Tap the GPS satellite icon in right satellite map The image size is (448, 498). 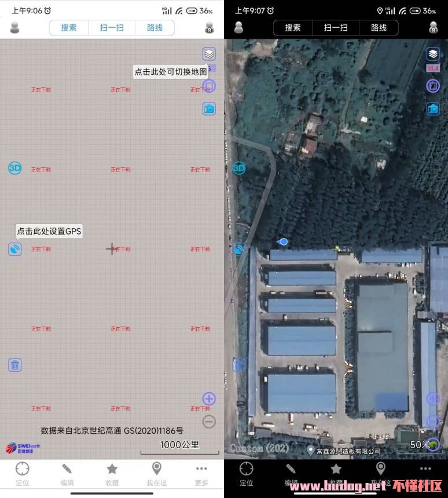point(239,250)
